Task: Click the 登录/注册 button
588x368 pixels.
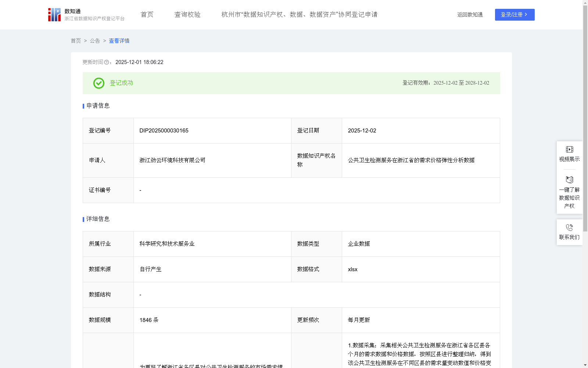Action: (514, 15)
